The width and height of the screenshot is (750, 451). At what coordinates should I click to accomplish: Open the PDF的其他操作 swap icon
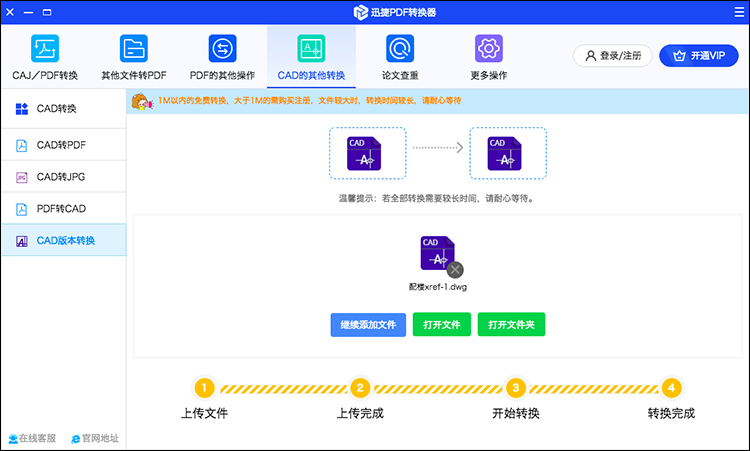point(222,48)
